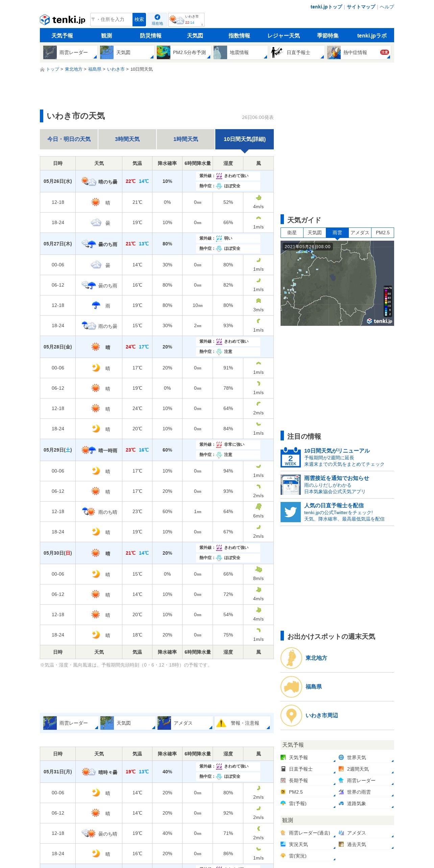Open the サイトマップ link

(361, 7)
